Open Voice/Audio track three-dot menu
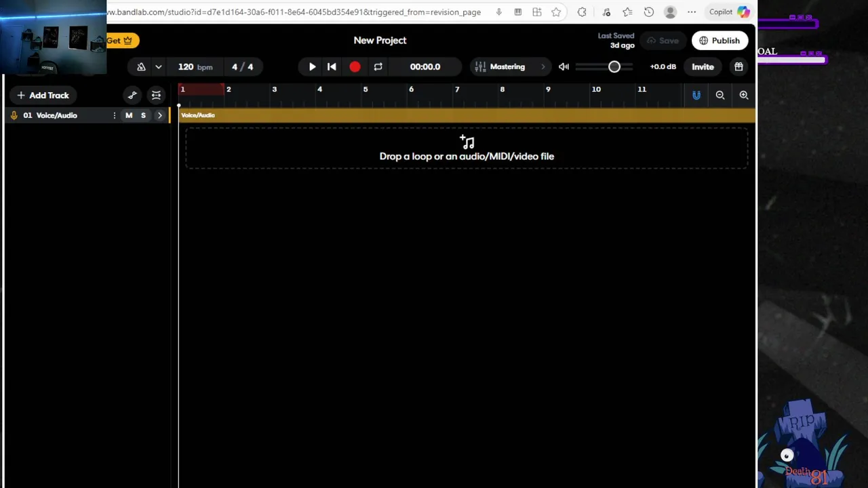 [114, 115]
